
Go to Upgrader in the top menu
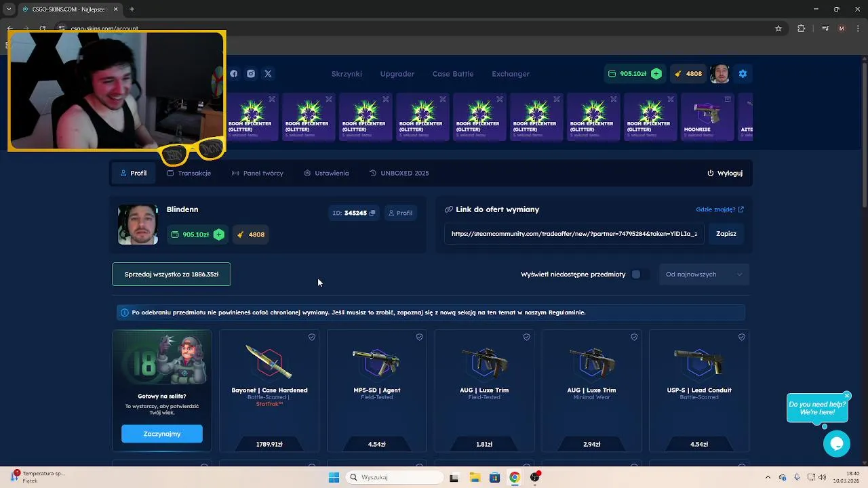pyautogui.click(x=397, y=74)
